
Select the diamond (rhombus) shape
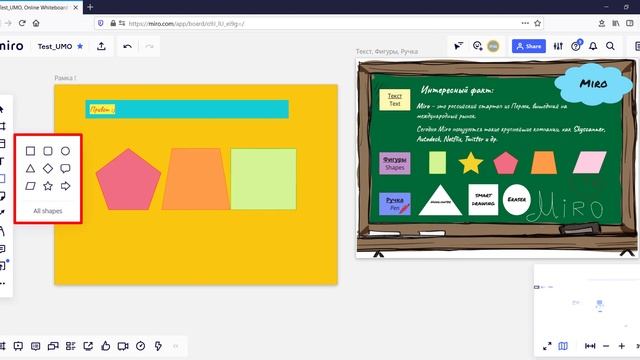48,169
